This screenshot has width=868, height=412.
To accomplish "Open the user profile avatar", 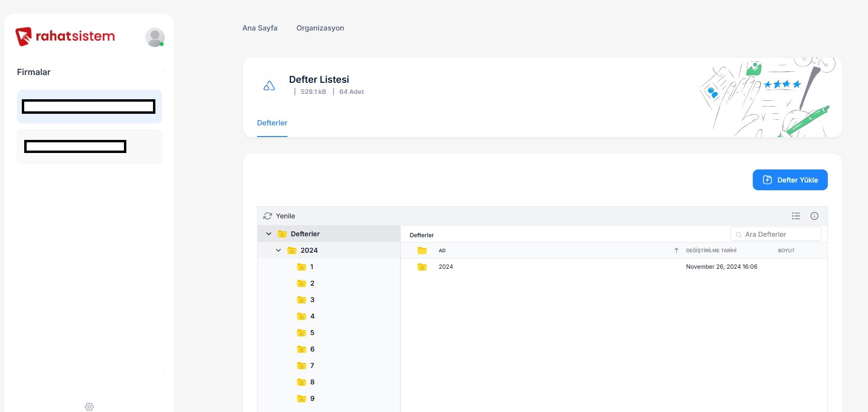I will (154, 37).
